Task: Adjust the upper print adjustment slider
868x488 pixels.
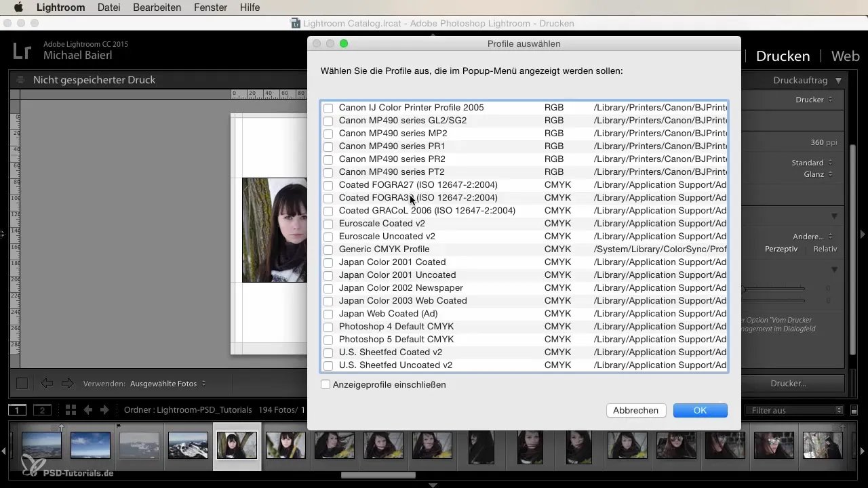Action: 773,289
